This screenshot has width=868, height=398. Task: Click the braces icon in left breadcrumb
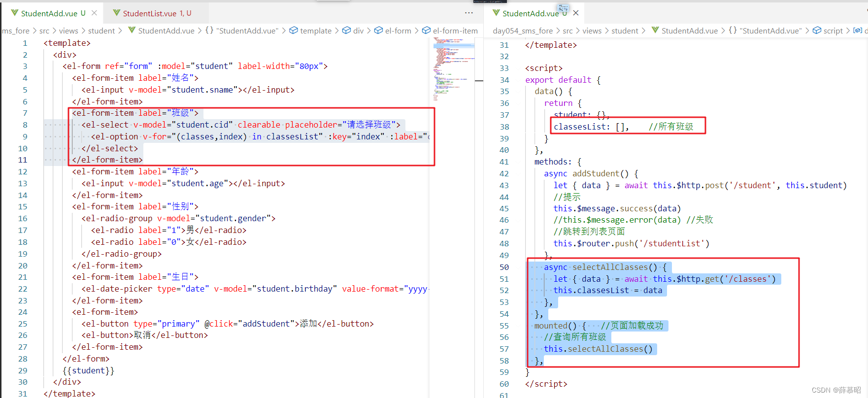click(209, 31)
